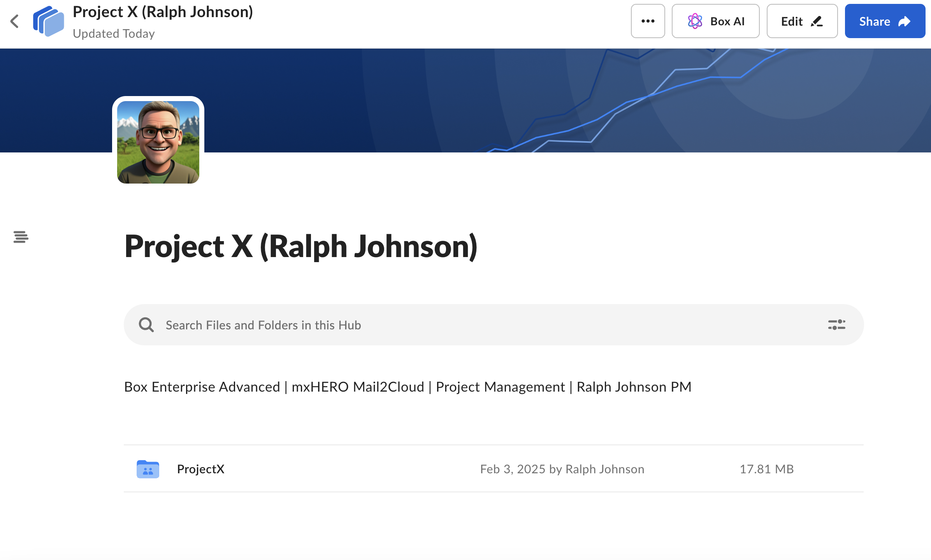The image size is (931, 560).
Task: Go back using the left chevron arrow
Action: (x=15, y=21)
